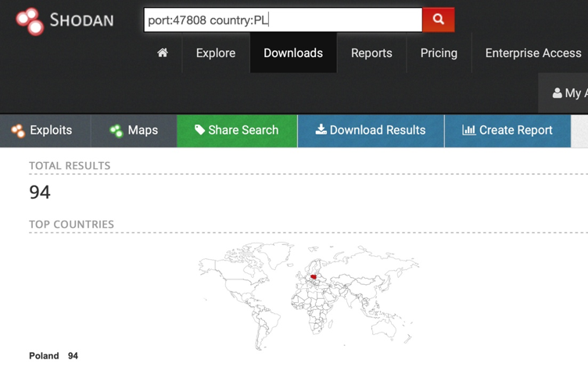Click the tag icon on Share Search
The height and width of the screenshot is (371, 588).
pos(200,130)
